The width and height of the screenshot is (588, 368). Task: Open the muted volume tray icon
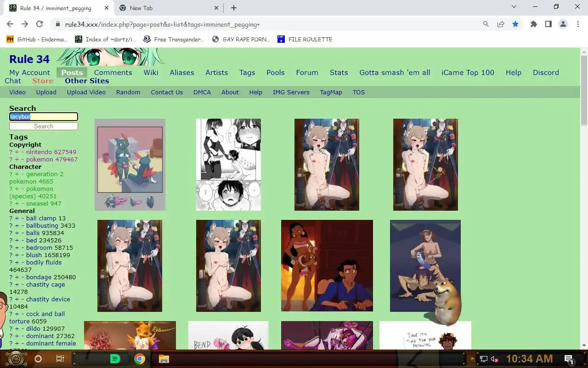[495, 359]
